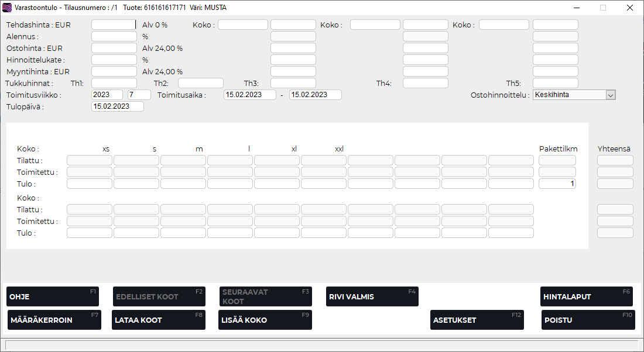The width and height of the screenshot is (644, 352).
Task: Click the Tulopäivä date field
Action: click(118, 106)
